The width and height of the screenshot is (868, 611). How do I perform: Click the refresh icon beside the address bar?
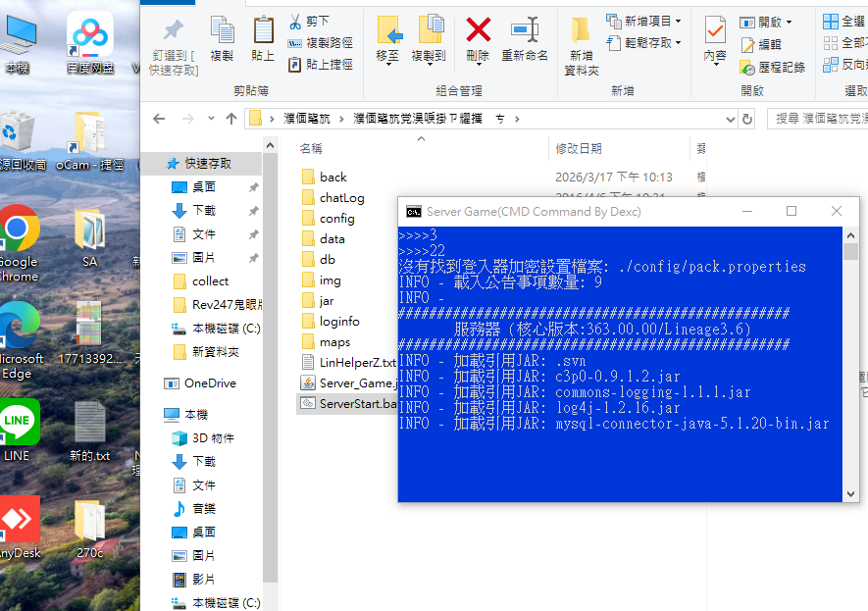(x=747, y=119)
